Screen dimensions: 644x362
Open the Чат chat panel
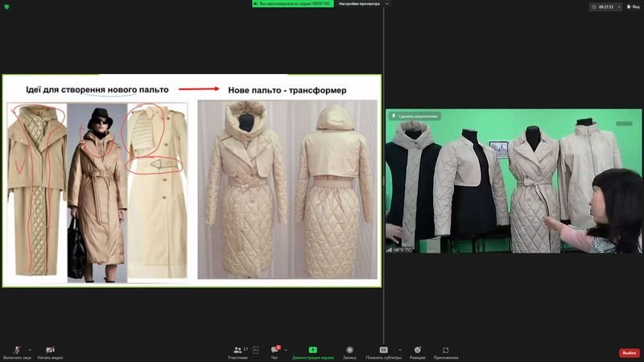point(275,351)
